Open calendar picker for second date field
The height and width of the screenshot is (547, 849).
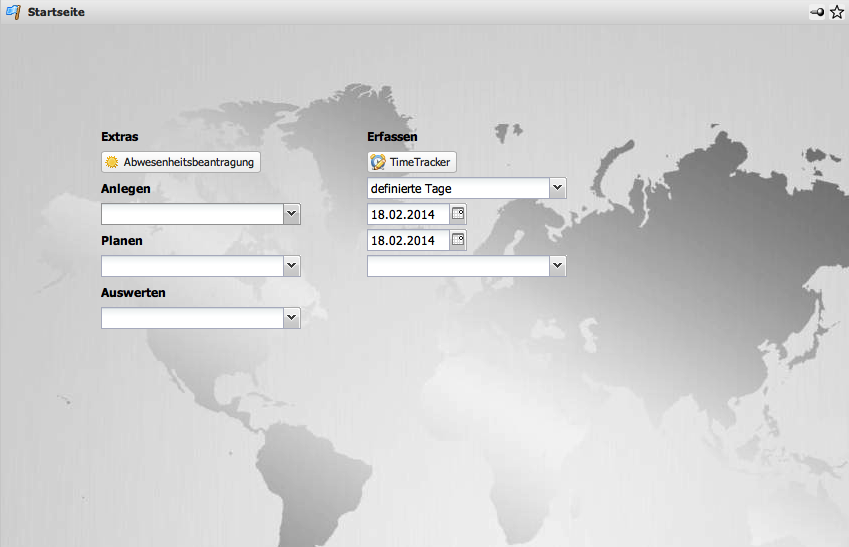point(458,240)
